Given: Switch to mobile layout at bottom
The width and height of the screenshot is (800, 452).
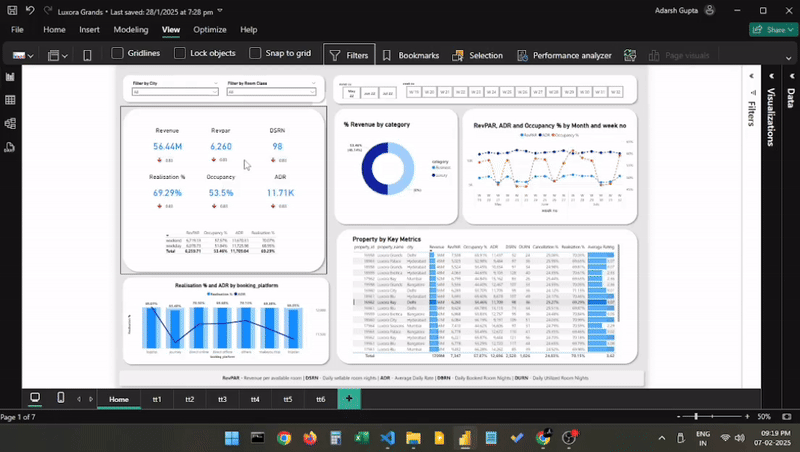Looking at the screenshot, I should [x=61, y=398].
